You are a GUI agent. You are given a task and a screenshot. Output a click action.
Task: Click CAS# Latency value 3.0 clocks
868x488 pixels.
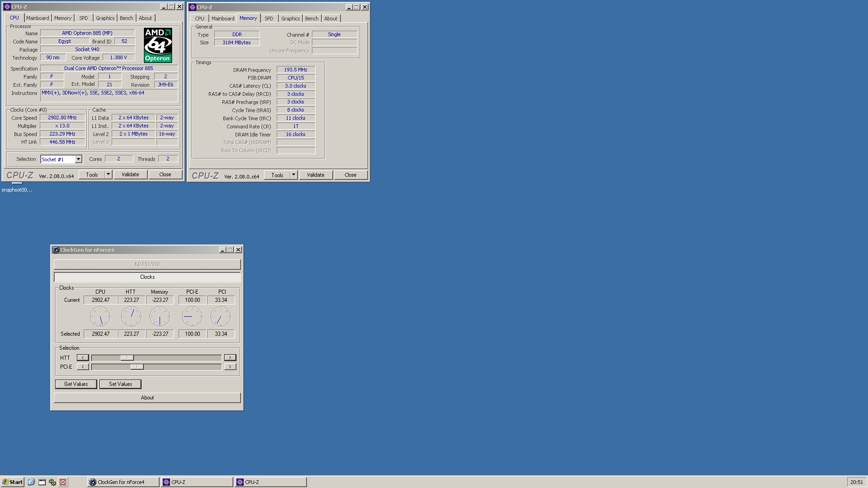point(296,86)
